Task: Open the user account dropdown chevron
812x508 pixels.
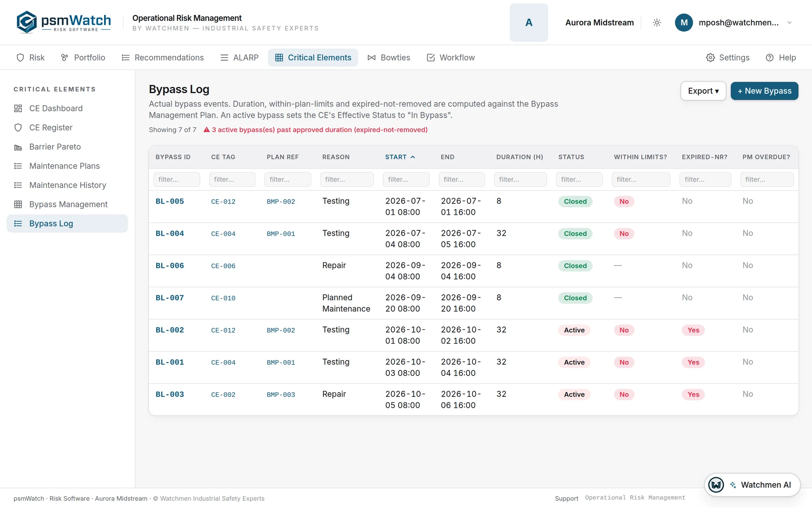Action: [789, 22]
